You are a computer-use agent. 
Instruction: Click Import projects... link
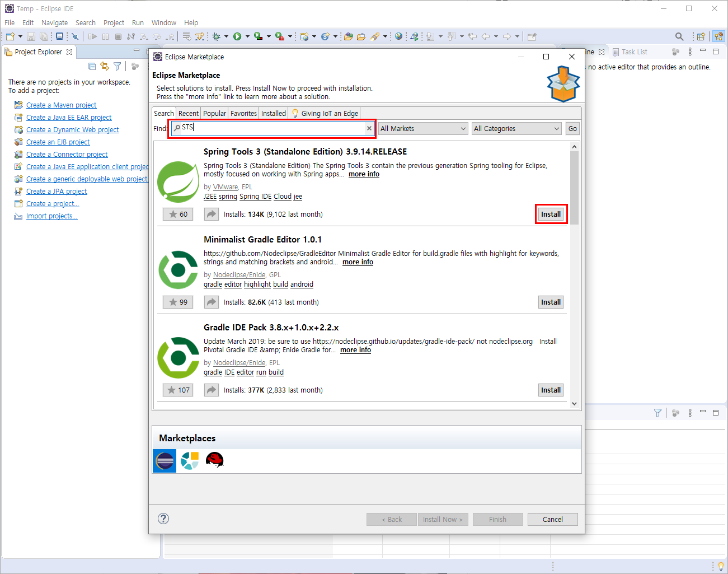pos(51,216)
